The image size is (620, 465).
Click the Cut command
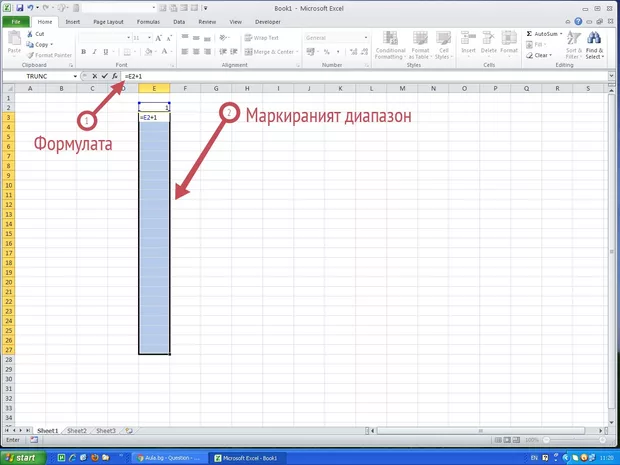(x=36, y=34)
